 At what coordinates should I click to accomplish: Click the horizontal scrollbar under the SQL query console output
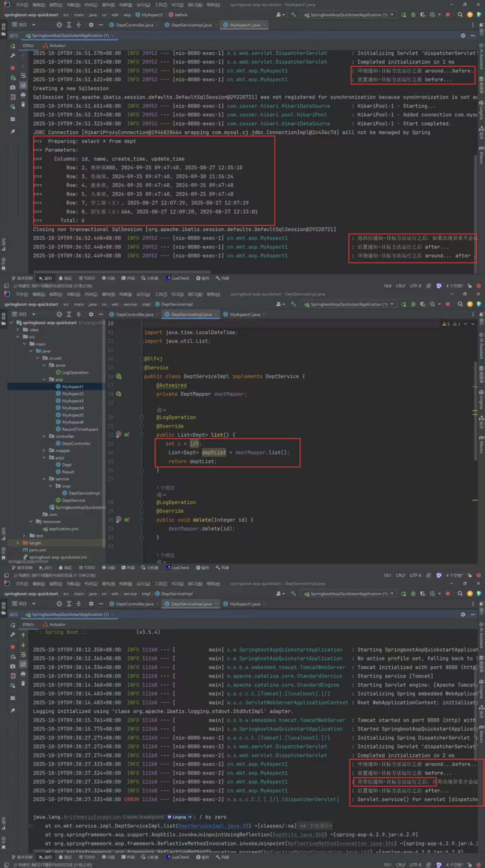(x=121, y=271)
